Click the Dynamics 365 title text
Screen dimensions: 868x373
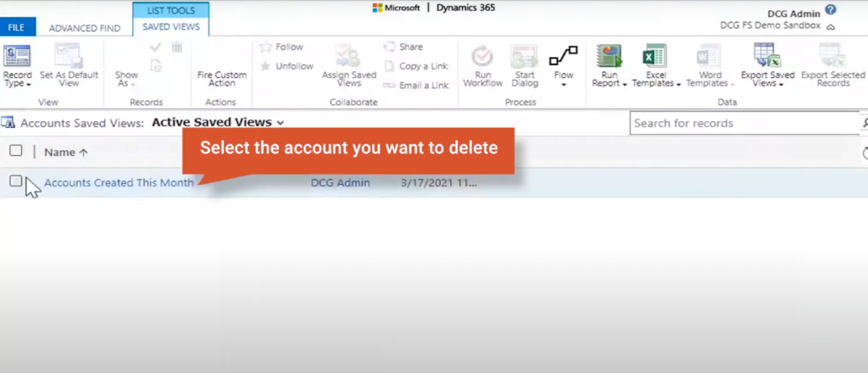(x=465, y=8)
